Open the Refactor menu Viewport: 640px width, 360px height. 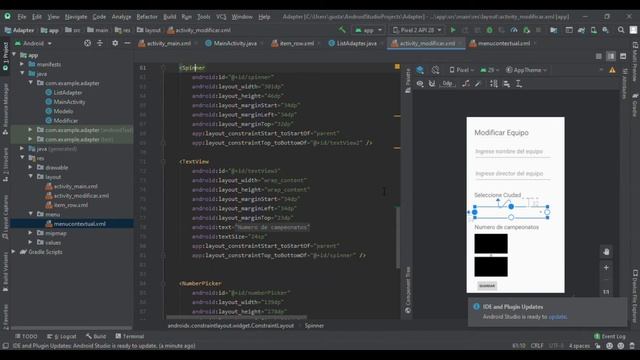[147, 17]
